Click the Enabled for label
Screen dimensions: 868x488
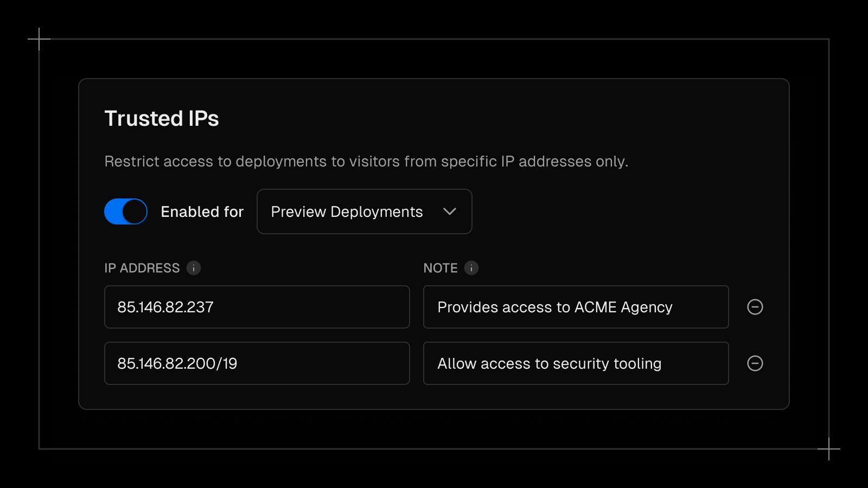click(201, 212)
